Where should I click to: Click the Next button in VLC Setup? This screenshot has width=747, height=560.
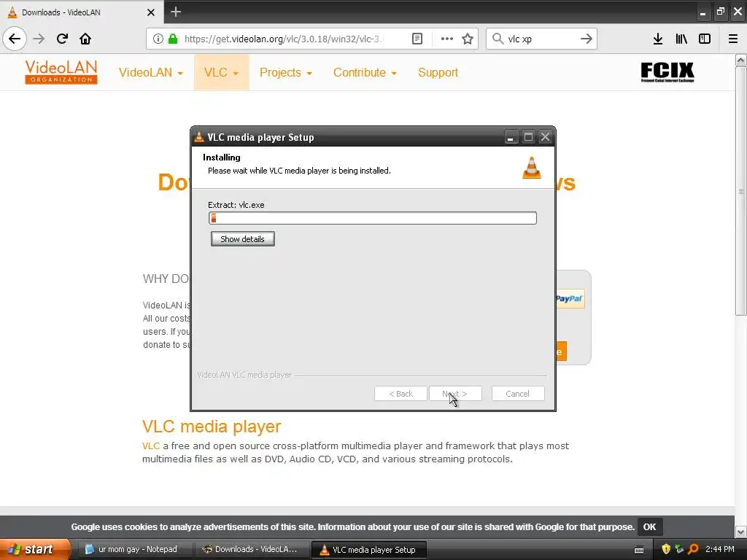(x=455, y=394)
